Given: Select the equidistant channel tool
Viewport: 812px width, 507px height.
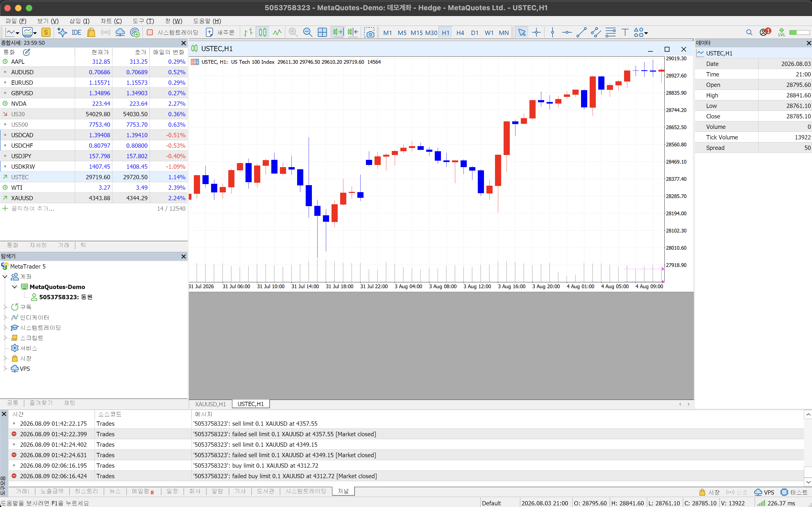Looking at the screenshot, I should [x=596, y=33].
